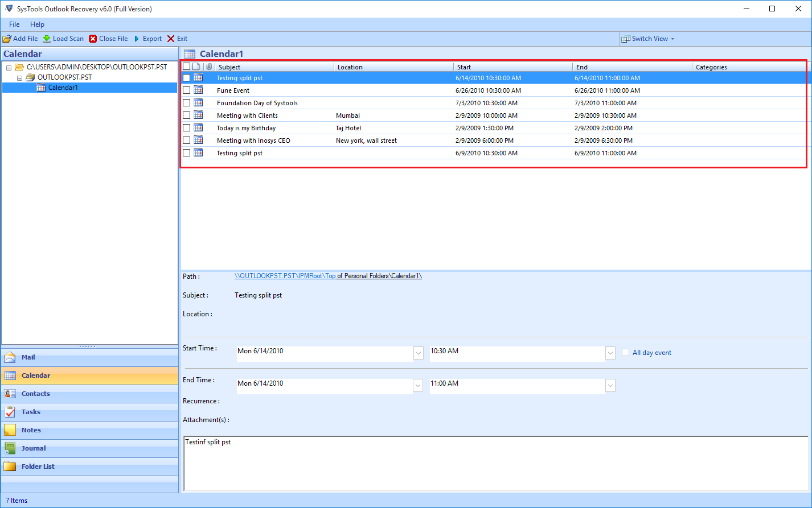This screenshot has height=508, width=812.
Task: Toggle the All day event checkbox
Action: [626, 353]
